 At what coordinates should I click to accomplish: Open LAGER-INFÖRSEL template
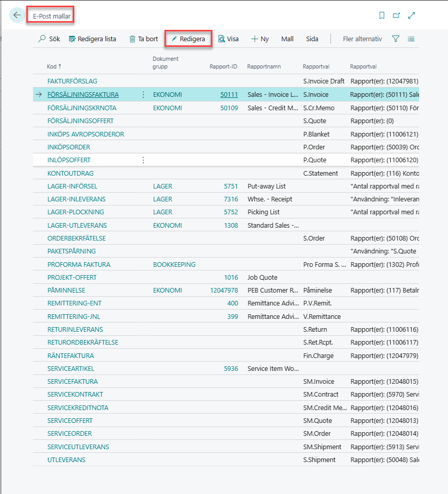tap(73, 186)
